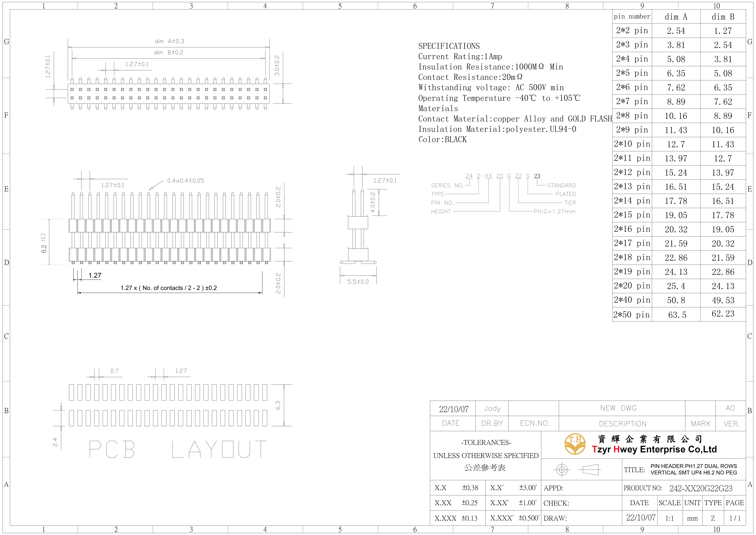The height and width of the screenshot is (535, 756).
Task: Click the 'STANDARD' legend label
Action: (x=562, y=185)
